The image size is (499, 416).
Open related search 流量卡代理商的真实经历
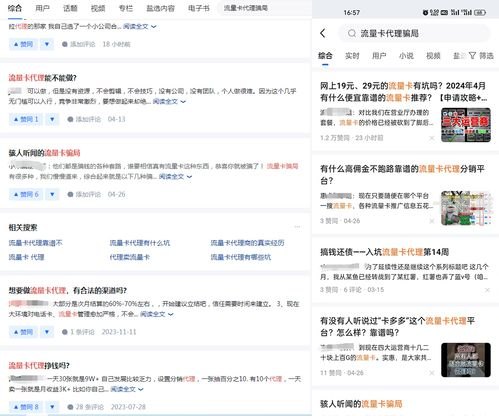tap(247, 243)
